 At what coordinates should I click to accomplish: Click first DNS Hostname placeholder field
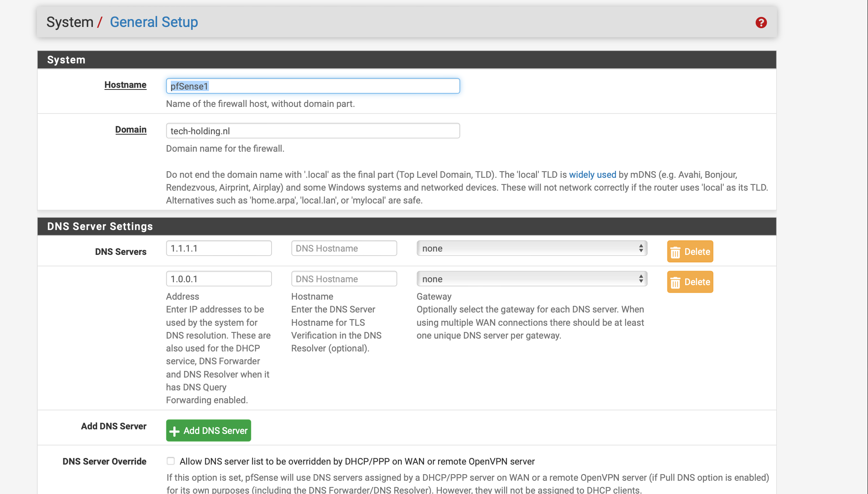click(344, 248)
